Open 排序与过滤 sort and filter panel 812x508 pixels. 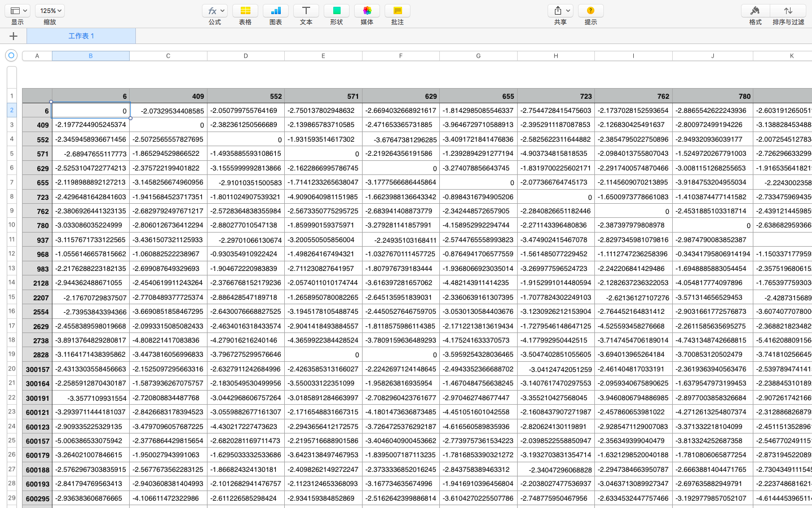click(x=788, y=11)
